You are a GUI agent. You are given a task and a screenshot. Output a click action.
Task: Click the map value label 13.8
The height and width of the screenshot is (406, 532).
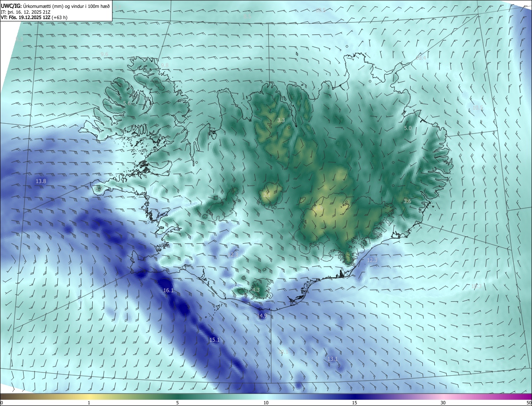point(41,181)
